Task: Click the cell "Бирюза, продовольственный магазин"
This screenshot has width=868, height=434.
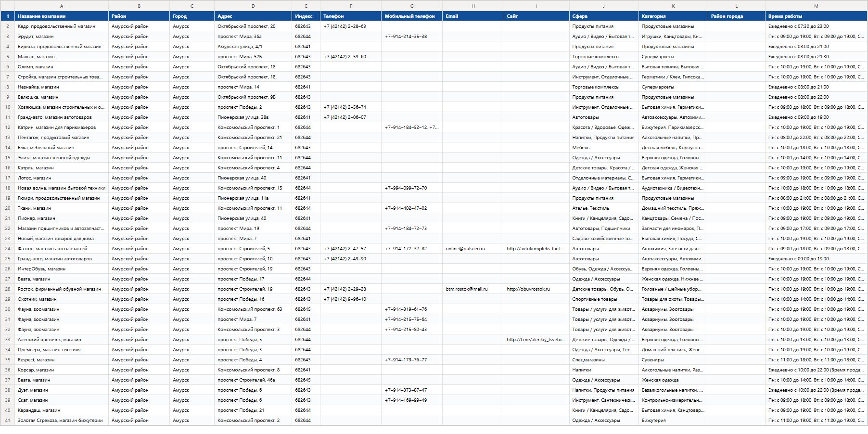Action: point(62,47)
